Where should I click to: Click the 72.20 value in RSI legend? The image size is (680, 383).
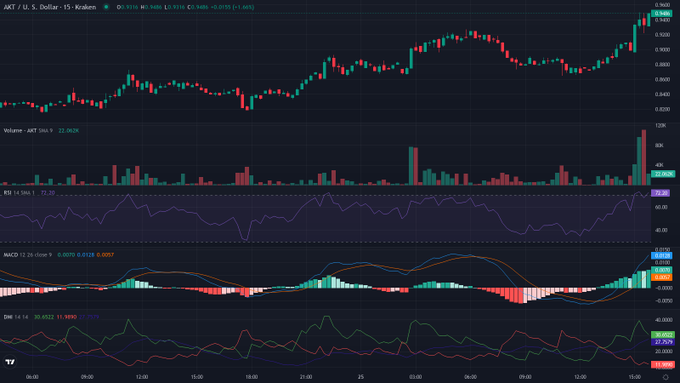pyautogui.click(x=48, y=193)
